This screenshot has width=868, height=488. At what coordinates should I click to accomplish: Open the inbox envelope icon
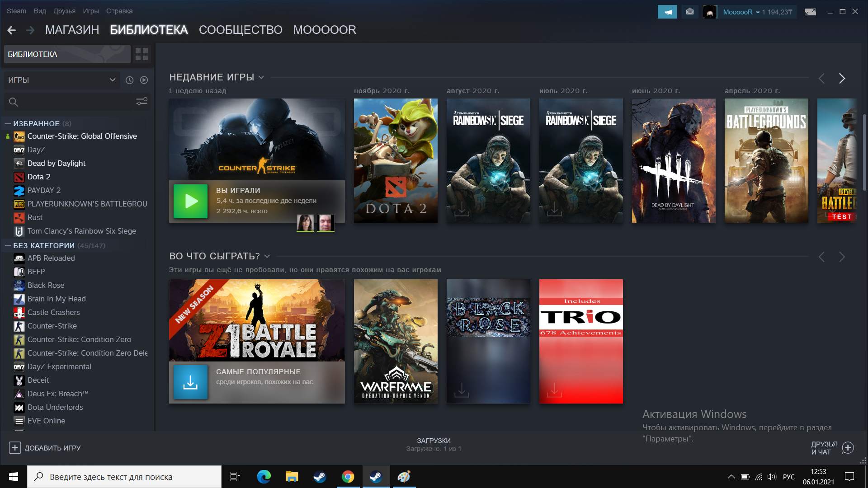tap(690, 12)
